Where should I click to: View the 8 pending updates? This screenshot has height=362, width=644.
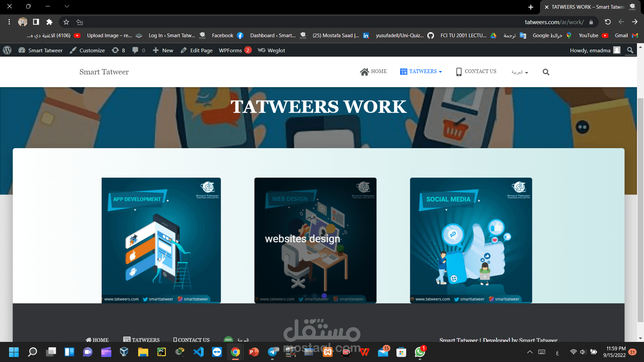click(118, 50)
